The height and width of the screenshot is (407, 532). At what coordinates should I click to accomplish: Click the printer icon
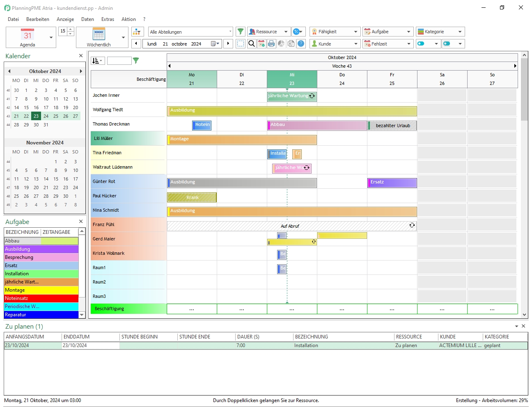[271, 43]
